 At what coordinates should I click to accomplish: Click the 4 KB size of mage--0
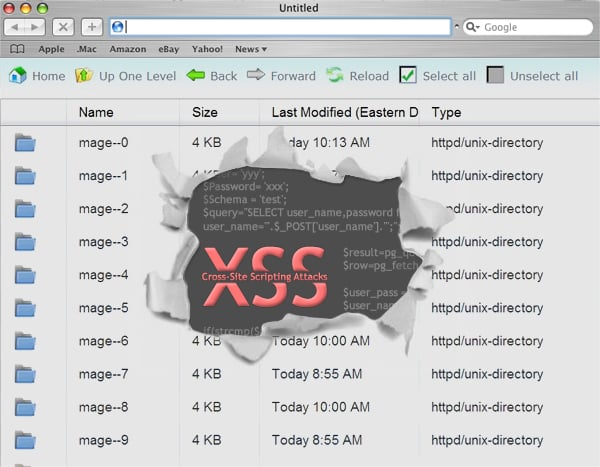pos(207,143)
